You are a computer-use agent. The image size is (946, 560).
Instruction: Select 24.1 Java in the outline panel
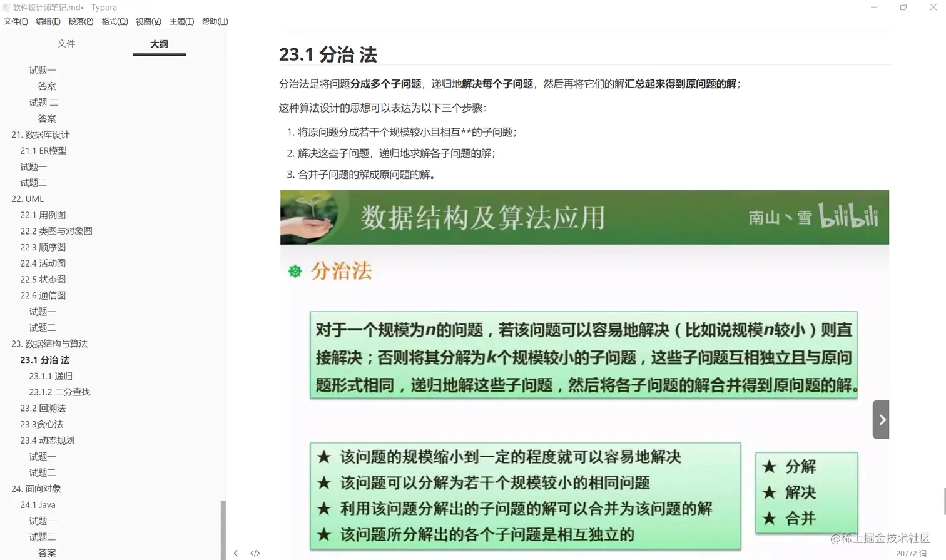click(x=37, y=504)
